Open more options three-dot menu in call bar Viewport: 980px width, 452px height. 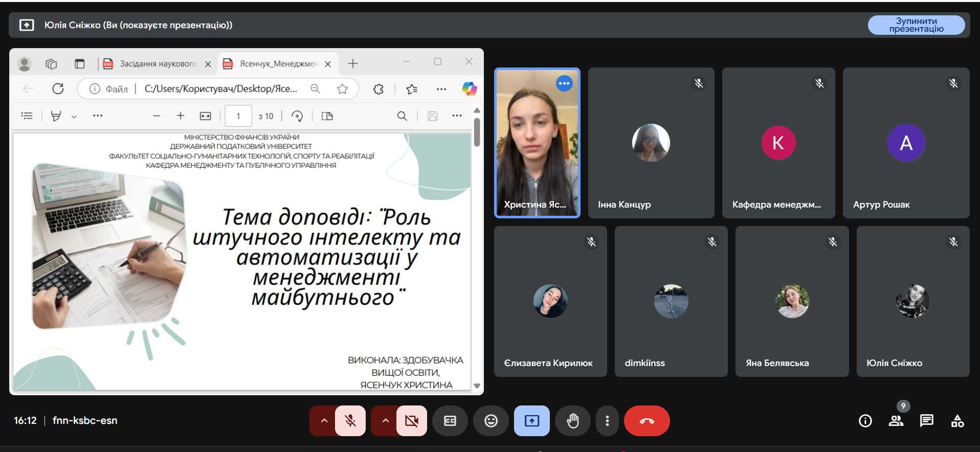[x=607, y=421]
